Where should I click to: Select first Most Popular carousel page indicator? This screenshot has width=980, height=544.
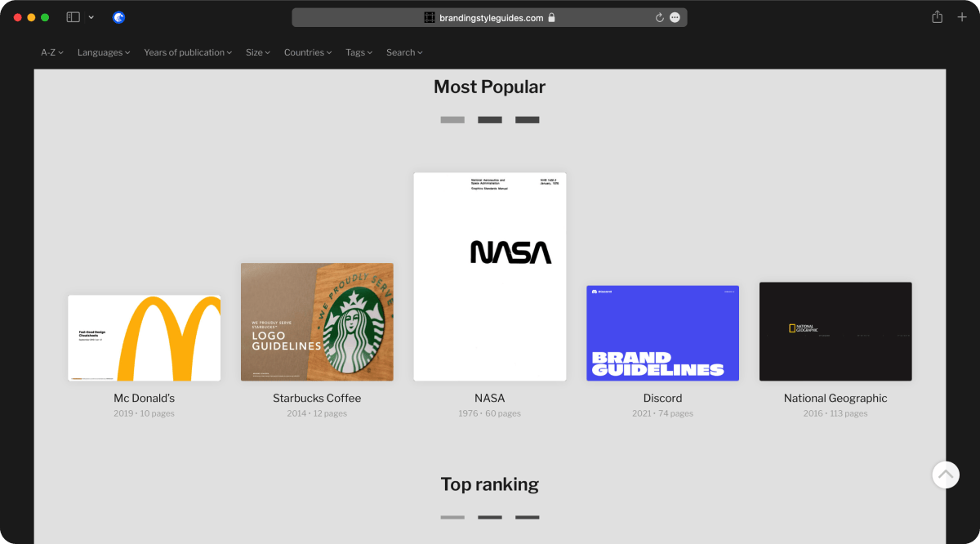pos(452,120)
